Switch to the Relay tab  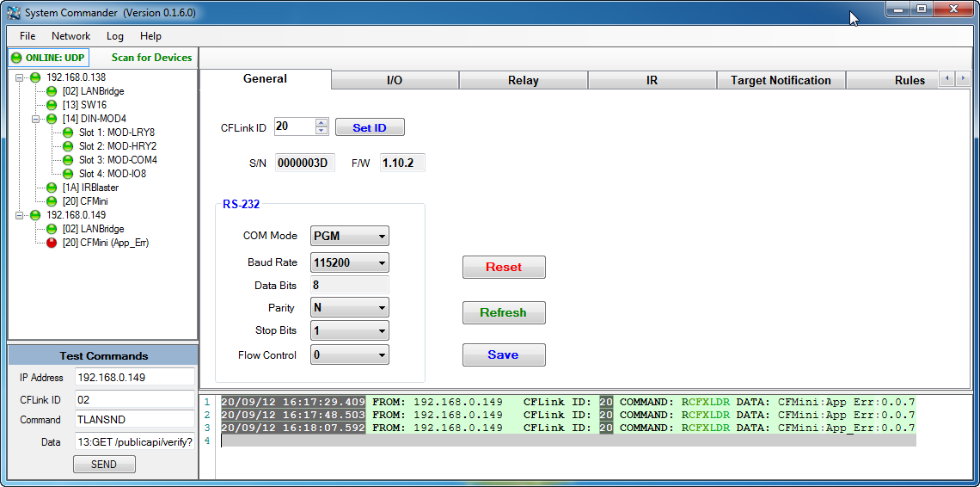pos(523,80)
